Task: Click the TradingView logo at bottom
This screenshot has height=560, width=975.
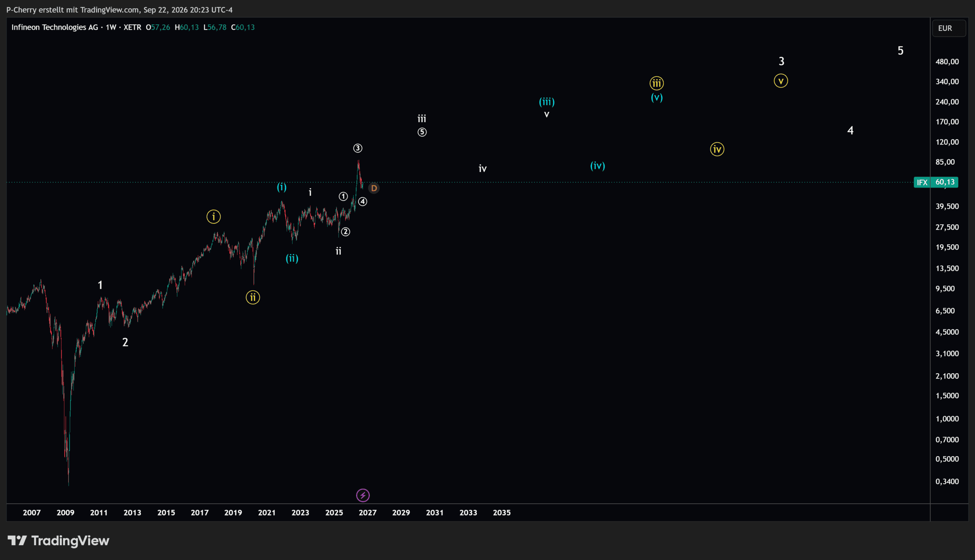Action: tap(59, 541)
